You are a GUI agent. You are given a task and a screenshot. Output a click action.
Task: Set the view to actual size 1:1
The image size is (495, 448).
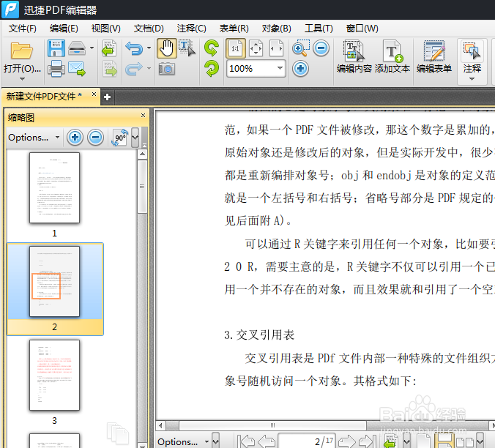[x=236, y=48]
